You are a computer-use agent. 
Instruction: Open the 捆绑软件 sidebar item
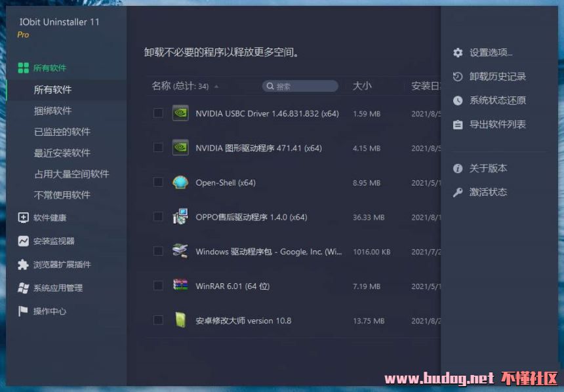[x=52, y=111]
